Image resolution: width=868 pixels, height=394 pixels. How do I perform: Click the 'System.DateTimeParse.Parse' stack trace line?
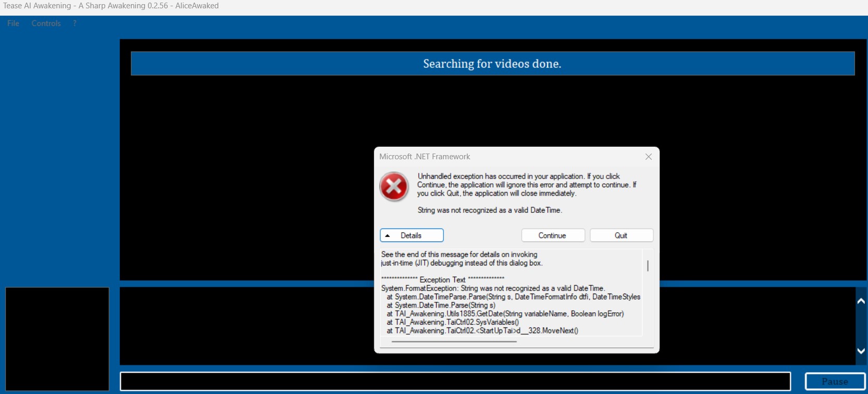(513, 297)
